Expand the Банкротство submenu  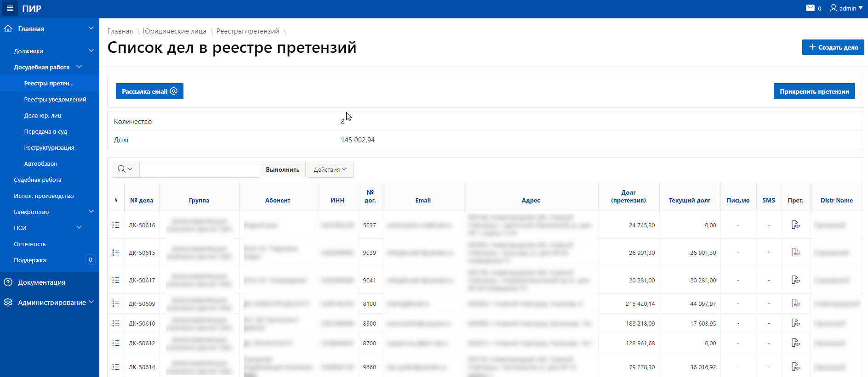click(91, 212)
